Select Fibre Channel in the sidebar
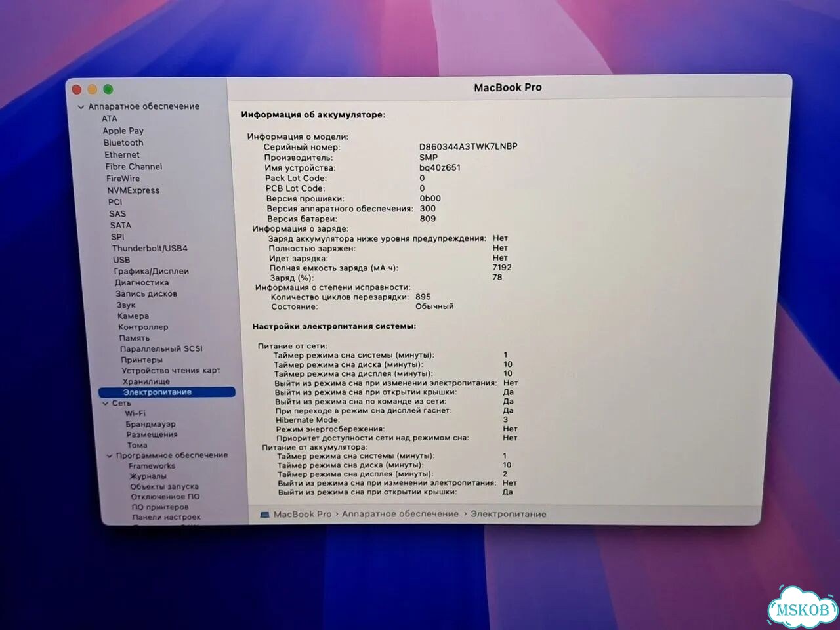The height and width of the screenshot is (630, 840). [x=134, y=167]
